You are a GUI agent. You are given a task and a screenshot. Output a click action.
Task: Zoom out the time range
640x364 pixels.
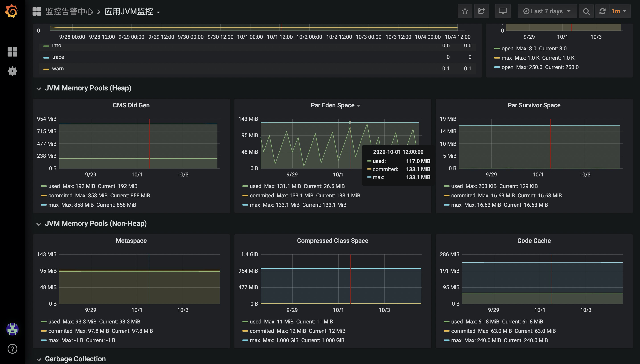click(586, 11)
